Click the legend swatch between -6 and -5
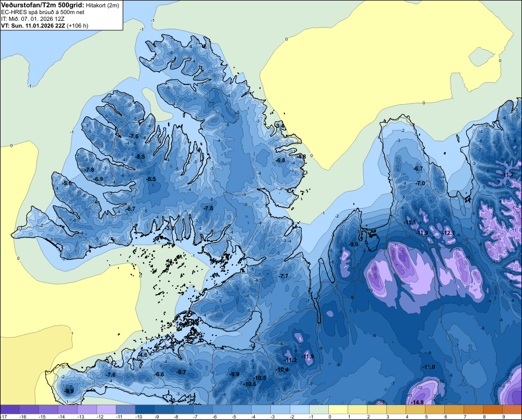 [222, 409]
